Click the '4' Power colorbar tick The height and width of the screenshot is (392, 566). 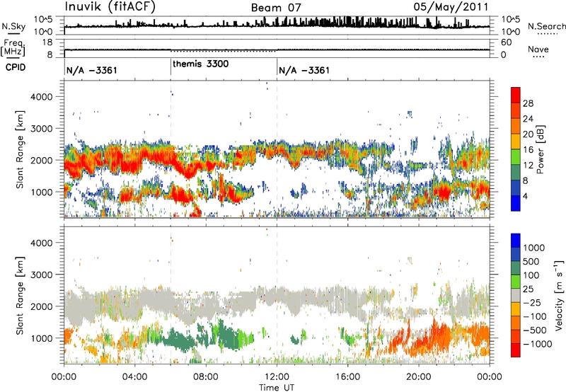coord(525,196)
